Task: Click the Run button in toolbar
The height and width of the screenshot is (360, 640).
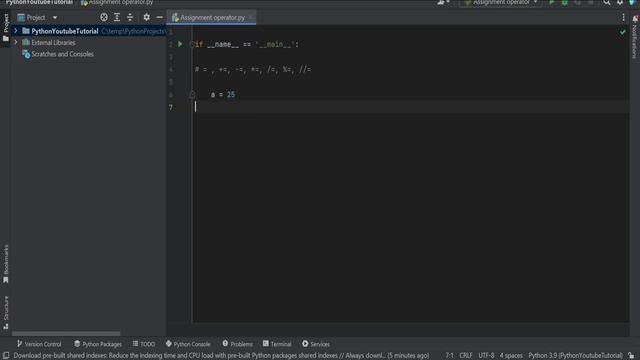Action: coord(552,2)
